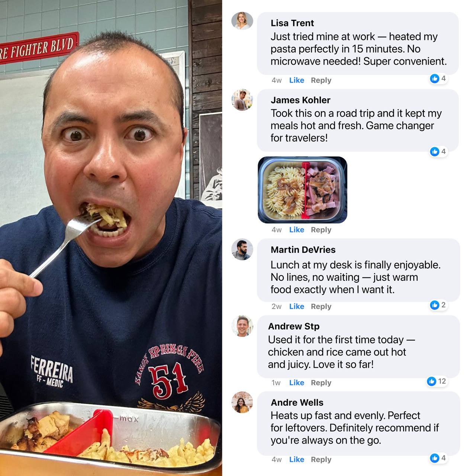Open James Kohler's avatar
Viewport: 476px width, 476px height.
pyautogui.click(x=242, y=100)
